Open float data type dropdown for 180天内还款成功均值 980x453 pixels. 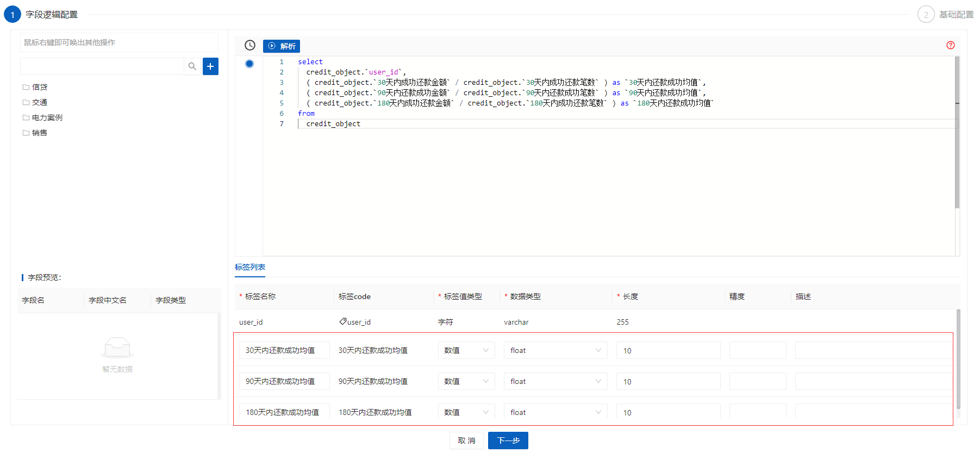pos(555,412)
